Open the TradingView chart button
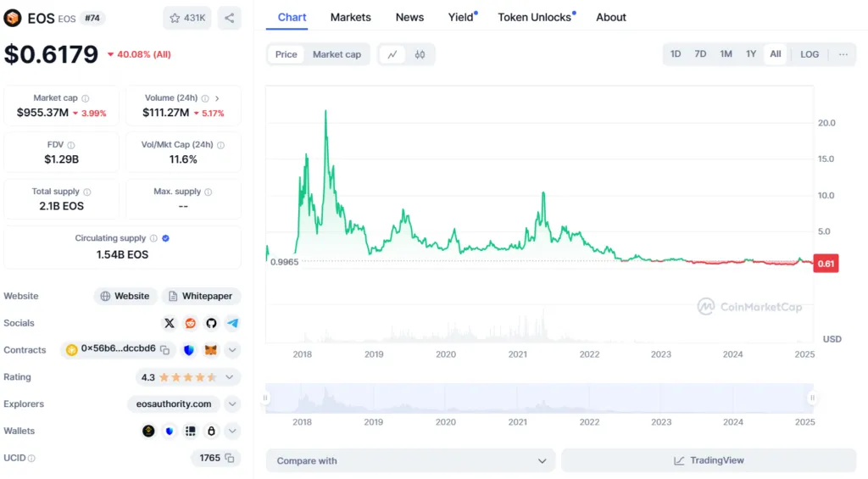Image resolution: width=868 pixels, height=479 pixels. (x=709, y=460)
